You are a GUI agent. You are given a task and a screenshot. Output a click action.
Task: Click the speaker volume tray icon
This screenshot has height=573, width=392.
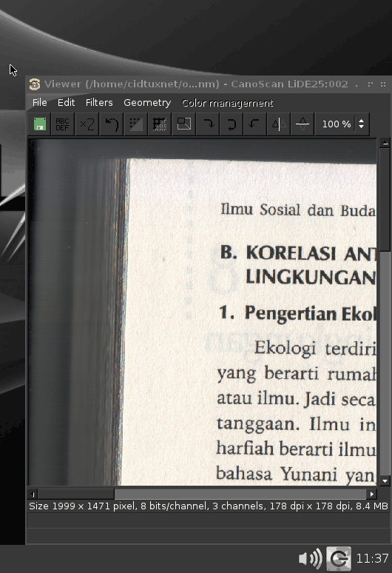[310, 558]
